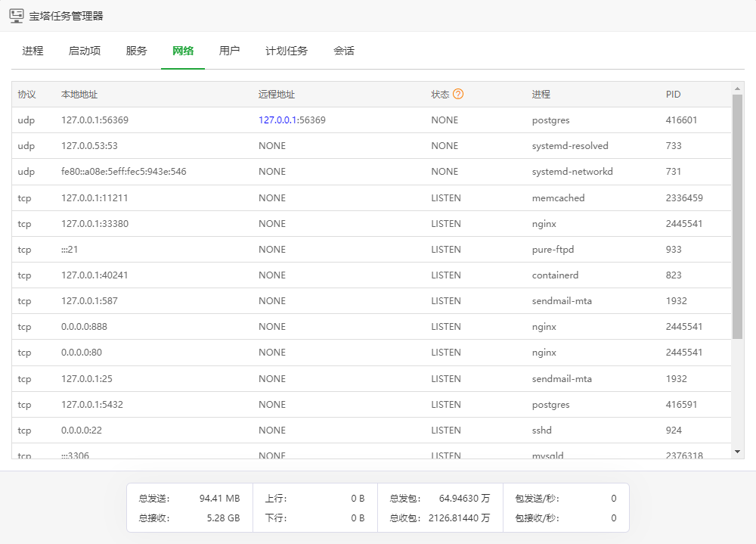Click the 包接收/秒 label
Viewport: 756px width, 544px height.
tap(537, 518)
